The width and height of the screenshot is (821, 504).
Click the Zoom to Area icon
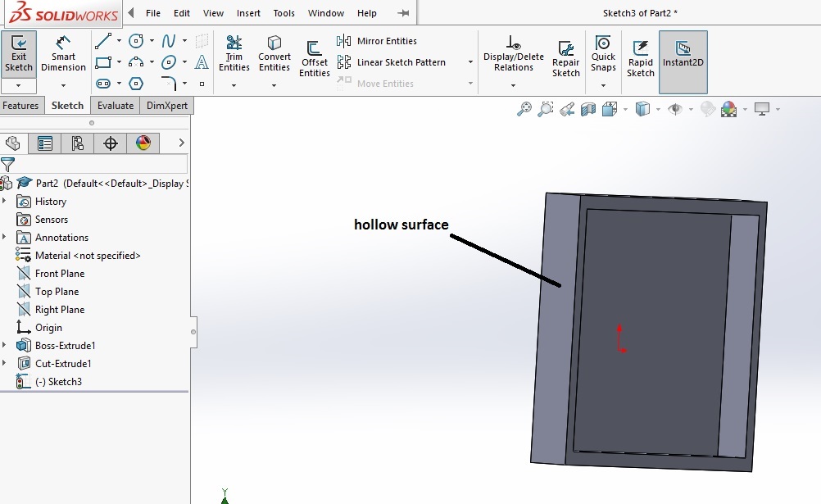point(546,109)
